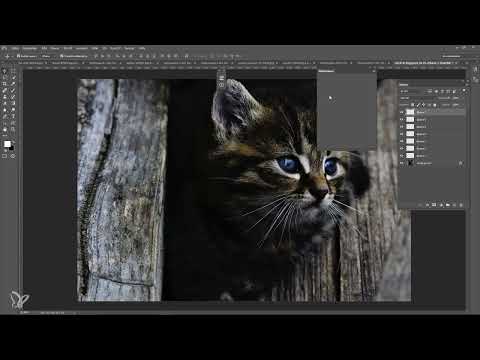Select the Gradient tool

click(13, 103)
